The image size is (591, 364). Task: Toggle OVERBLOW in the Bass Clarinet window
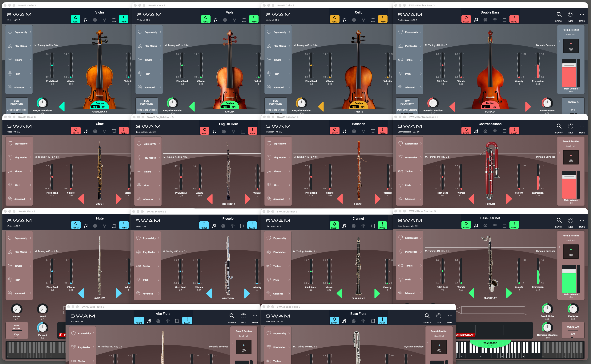pos(573,330)
